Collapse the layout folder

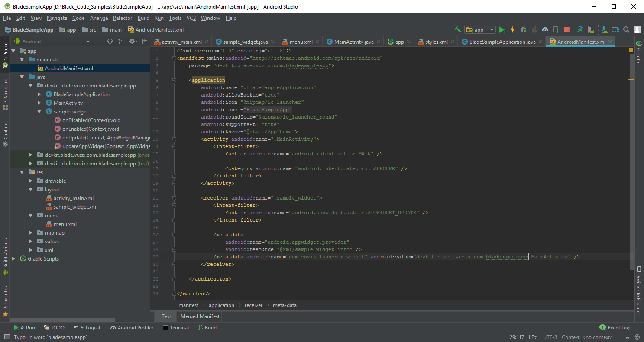pyautogui.click(x=31, y=190)
